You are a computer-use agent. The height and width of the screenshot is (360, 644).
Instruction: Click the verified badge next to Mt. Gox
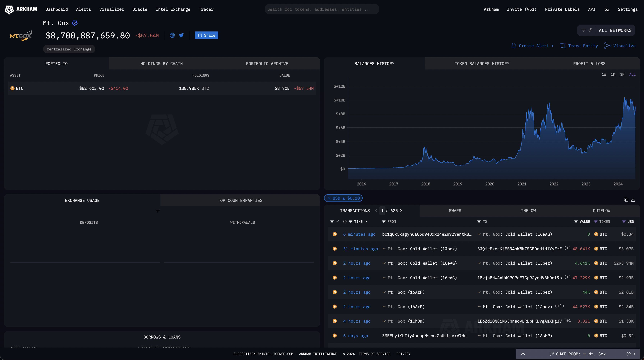click(x=75, y=23)
